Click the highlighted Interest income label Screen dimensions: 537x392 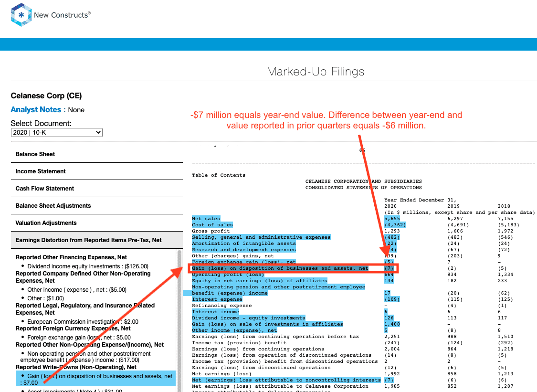tap(215, 311)
